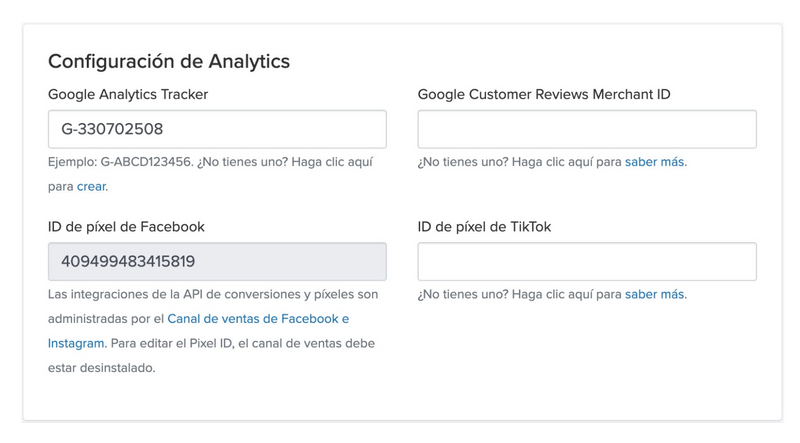
Task: Click 'saber más' under the TikTok pixel field
Action: pyautogui.click(x=655, y=295)
